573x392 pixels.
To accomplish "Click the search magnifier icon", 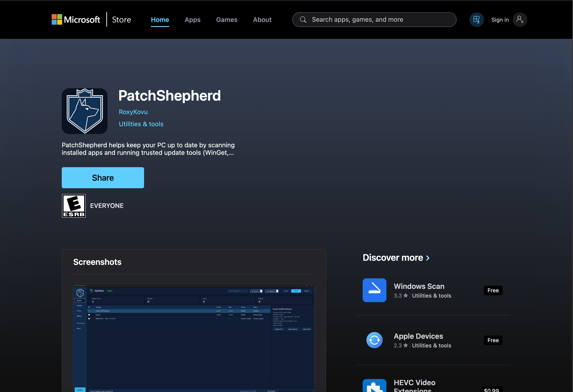I will [x=303, y=20].
